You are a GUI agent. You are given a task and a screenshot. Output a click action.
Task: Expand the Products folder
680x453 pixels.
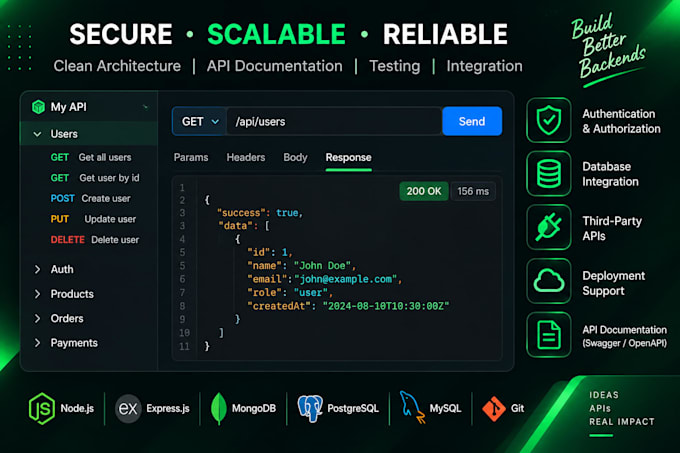(64, 294)
